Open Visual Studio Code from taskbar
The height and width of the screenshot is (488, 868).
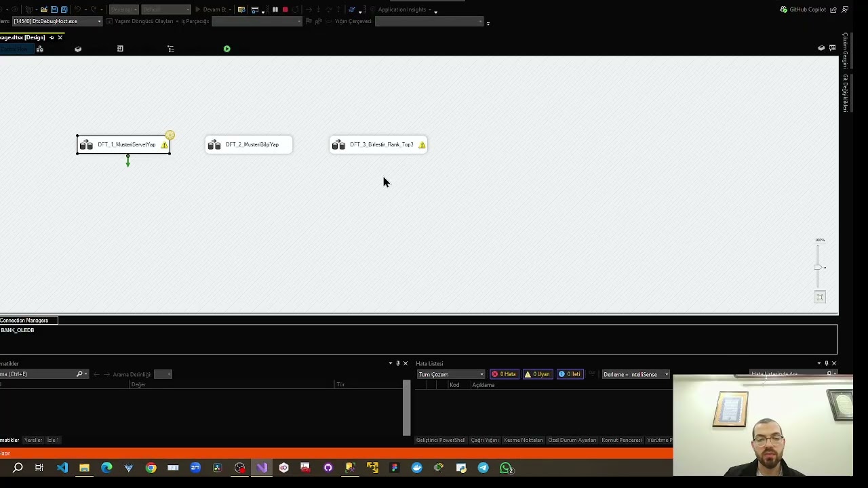pos(62,468)
